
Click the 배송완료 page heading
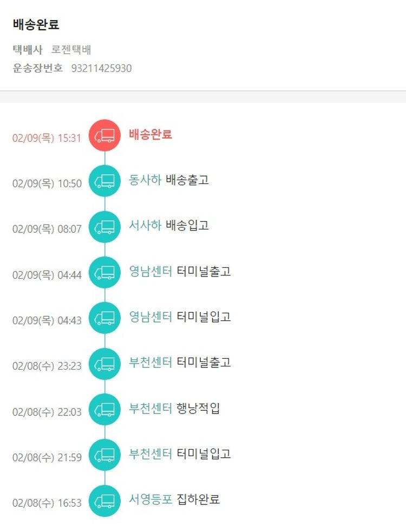coord(36,24)
